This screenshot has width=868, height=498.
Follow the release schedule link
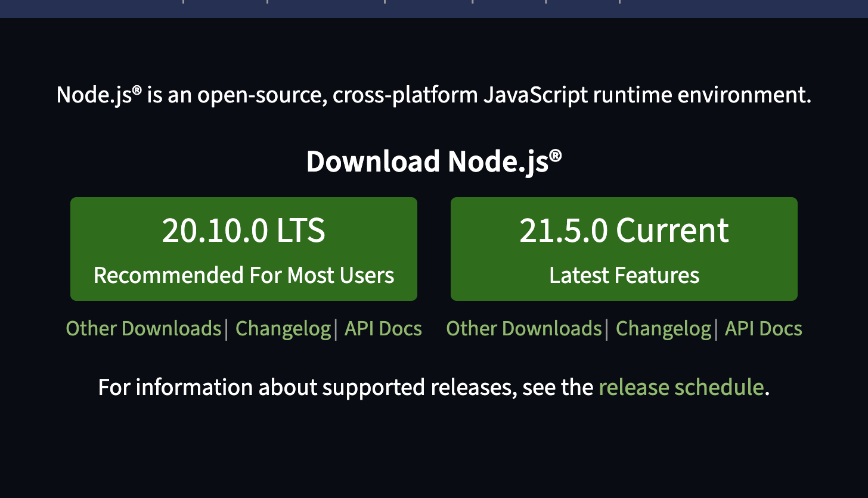coord(681,387)
